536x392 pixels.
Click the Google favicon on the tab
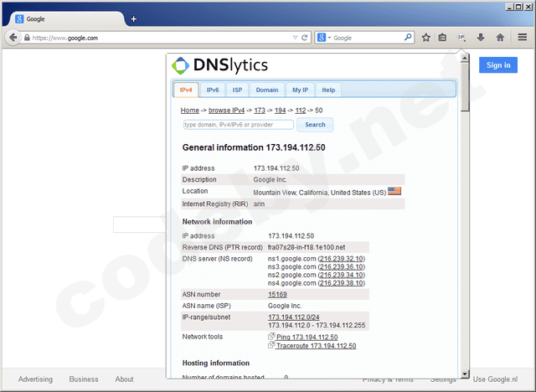[19, 19]
